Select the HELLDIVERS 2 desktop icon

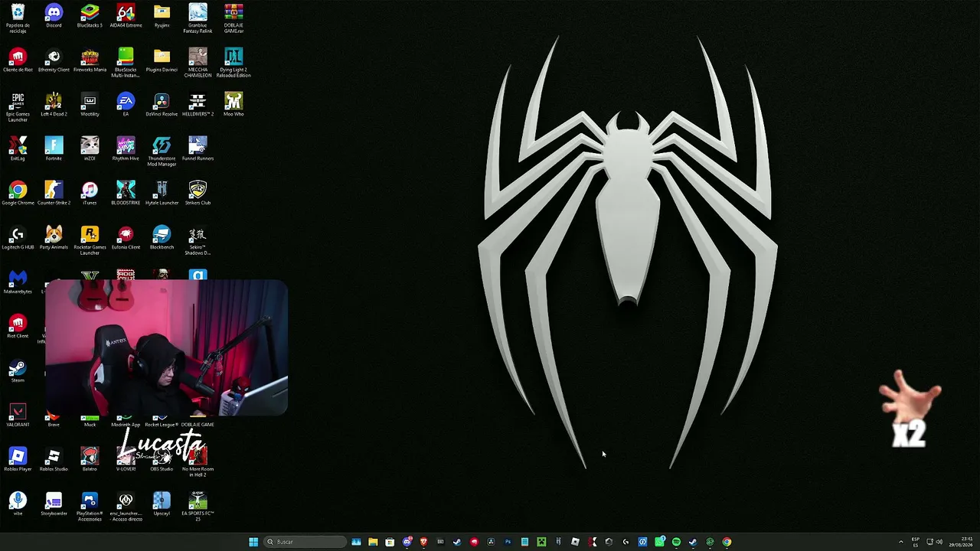198,105
